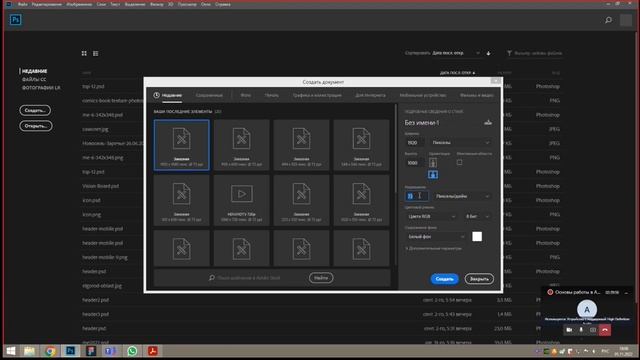The image size is (640, 360).
Task: Expand Дополнительные параметры section
Action: [433, 248]
